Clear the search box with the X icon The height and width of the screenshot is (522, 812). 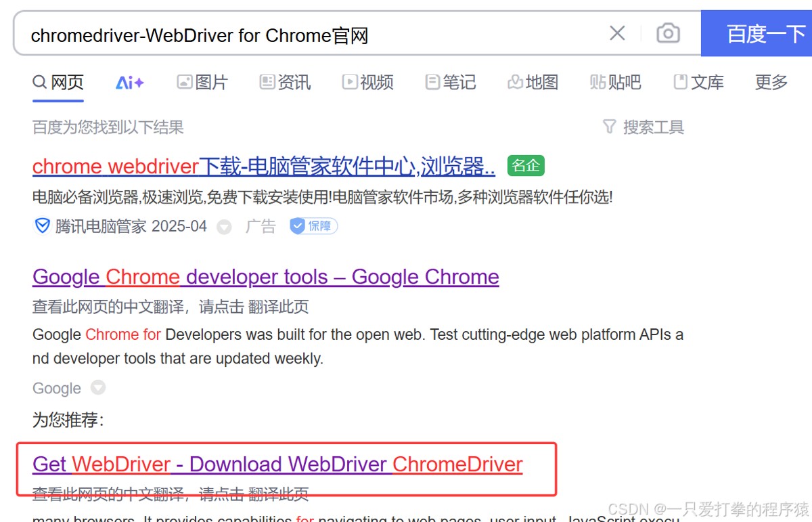click(617, 33)
